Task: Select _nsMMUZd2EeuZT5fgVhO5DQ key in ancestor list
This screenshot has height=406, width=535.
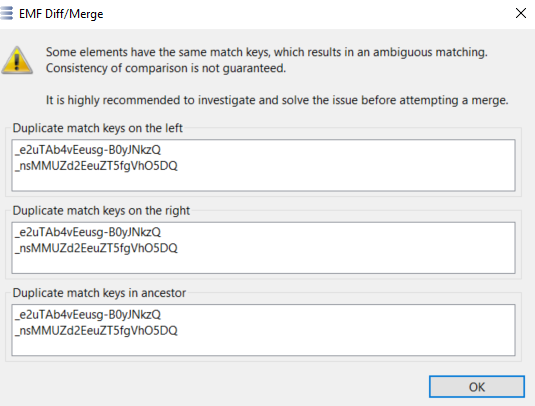Action: [x=96, y=331]
